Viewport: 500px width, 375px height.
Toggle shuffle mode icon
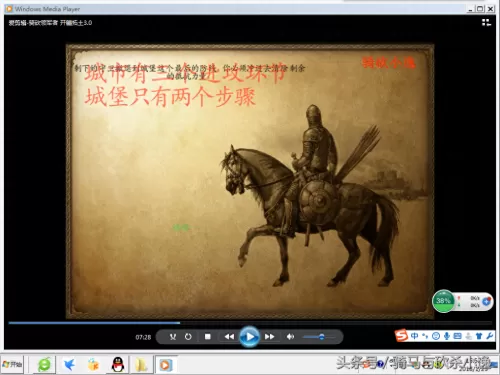(173, 337)
